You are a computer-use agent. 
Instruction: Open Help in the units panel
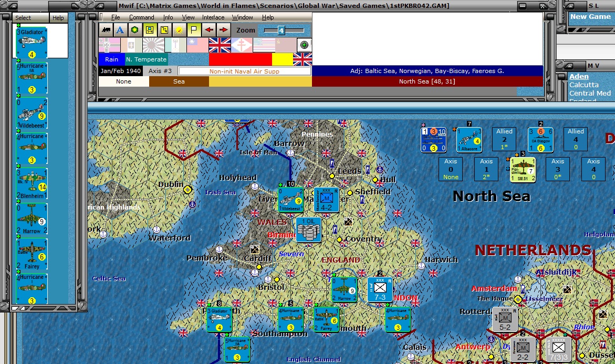58,18
